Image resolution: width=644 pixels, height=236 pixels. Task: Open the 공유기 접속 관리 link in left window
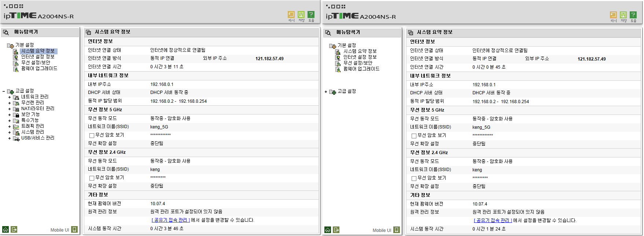point(171,220)
